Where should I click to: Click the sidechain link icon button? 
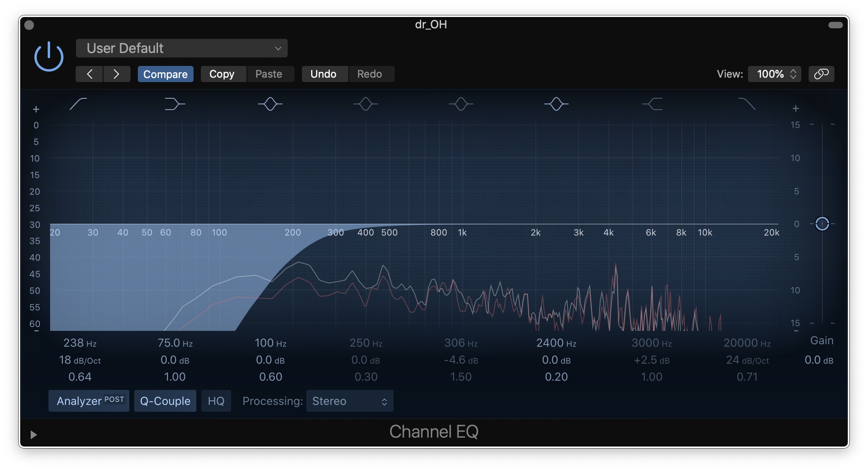[x=821, y=74]
